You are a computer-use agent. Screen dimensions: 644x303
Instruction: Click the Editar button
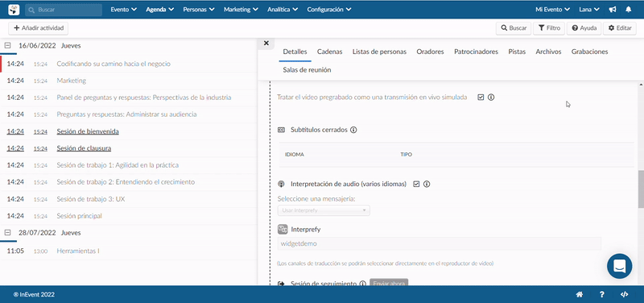click(619, 28)
